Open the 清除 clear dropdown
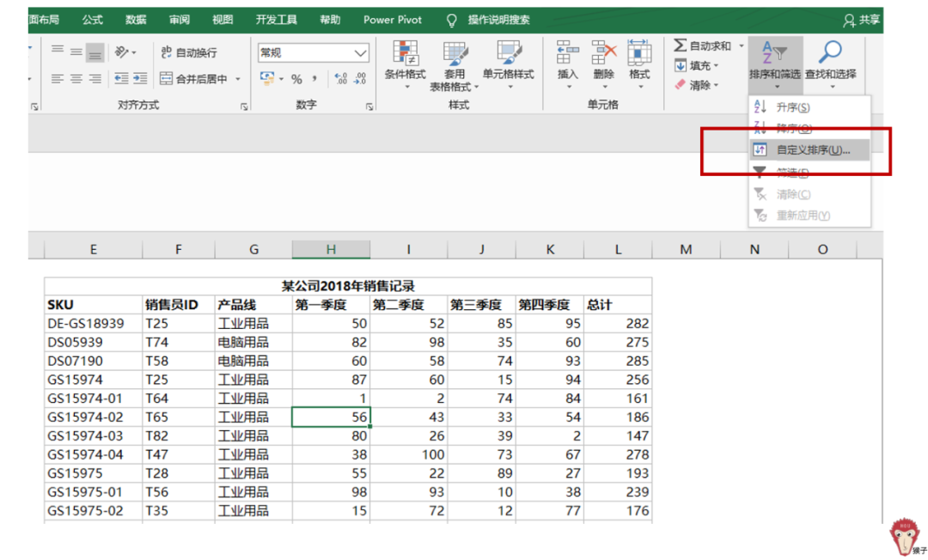Screen dimensions: 928x560 (x=697, y=85)
